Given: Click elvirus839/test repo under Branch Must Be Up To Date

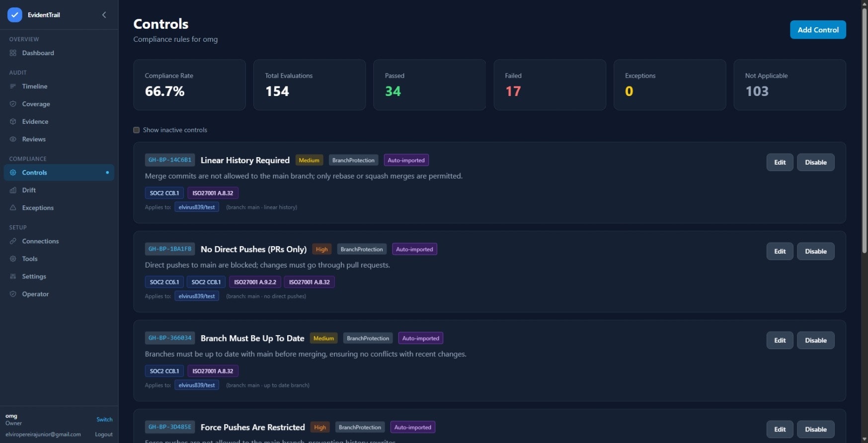Looking at the screenshot, I should [x=197, y=385].
